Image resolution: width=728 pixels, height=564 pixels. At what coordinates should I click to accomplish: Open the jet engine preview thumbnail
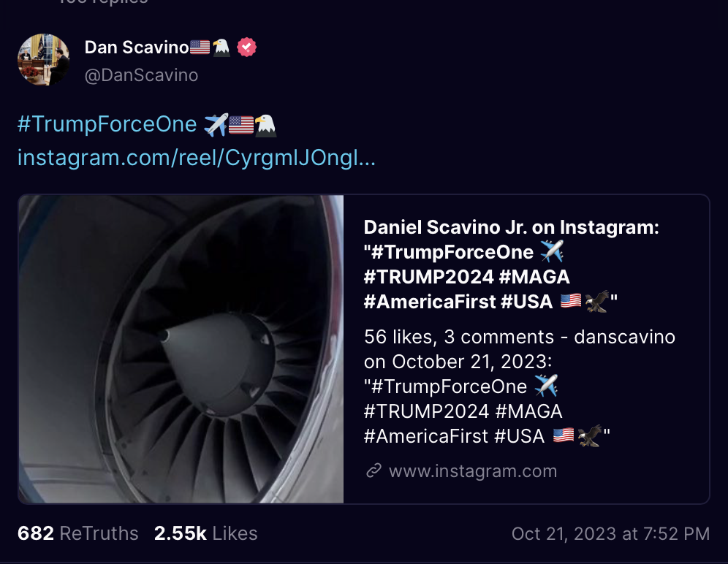(x=181, y=349)
